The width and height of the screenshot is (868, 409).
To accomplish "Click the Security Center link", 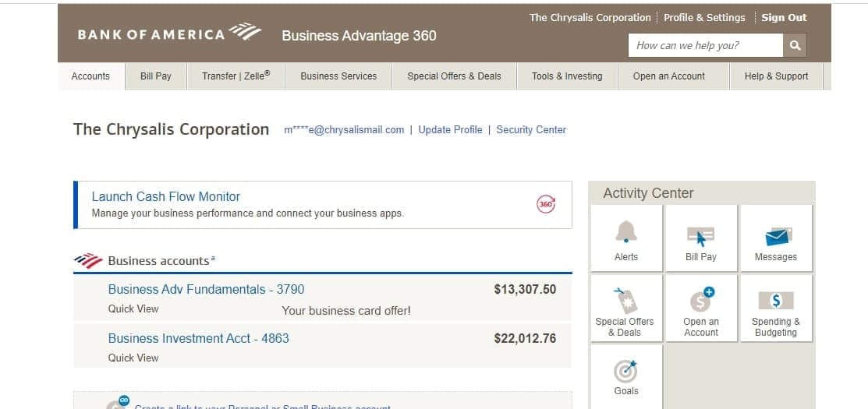I will click(x=531, y=130).
